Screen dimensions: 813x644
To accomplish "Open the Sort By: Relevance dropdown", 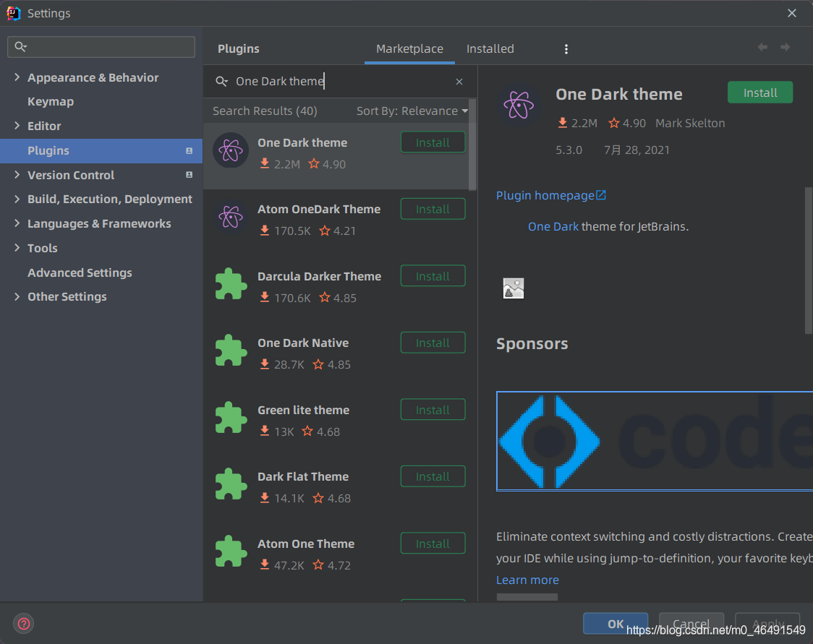I will coord(412,111).
